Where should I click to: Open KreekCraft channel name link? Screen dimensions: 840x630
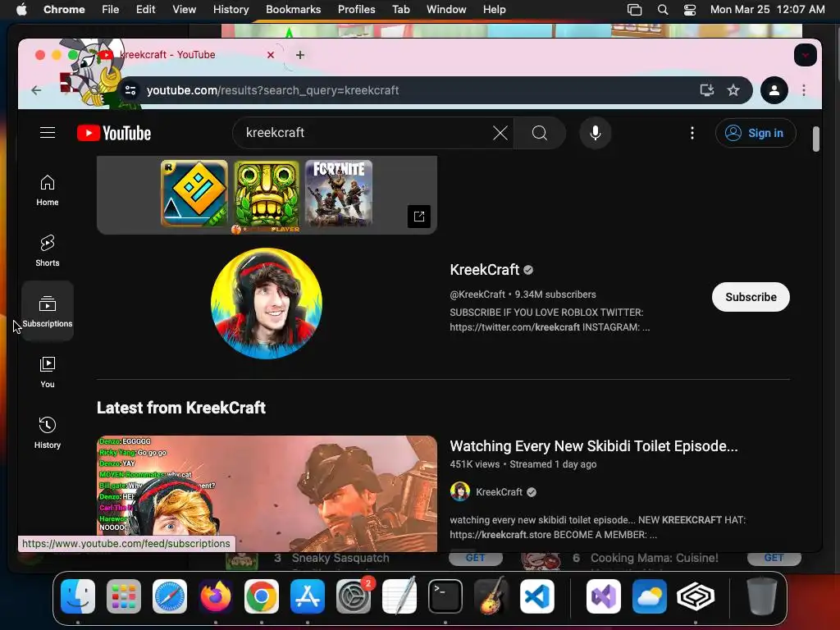[x=484, y=269]
